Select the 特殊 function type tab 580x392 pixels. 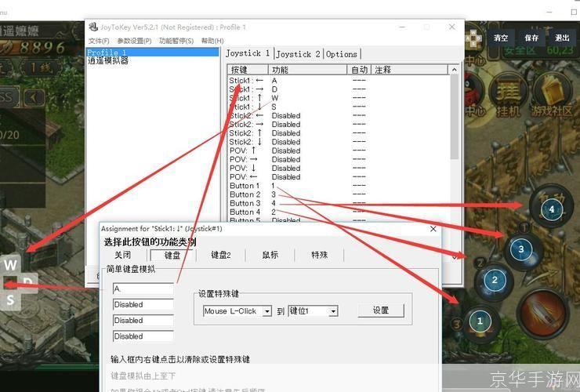point(319,255)
